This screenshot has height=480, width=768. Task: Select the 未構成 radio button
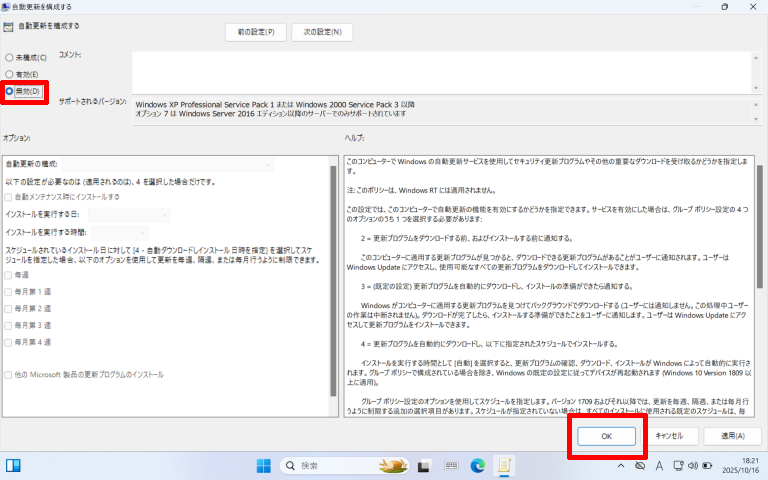pyautogui.click(x=10, y=57)
